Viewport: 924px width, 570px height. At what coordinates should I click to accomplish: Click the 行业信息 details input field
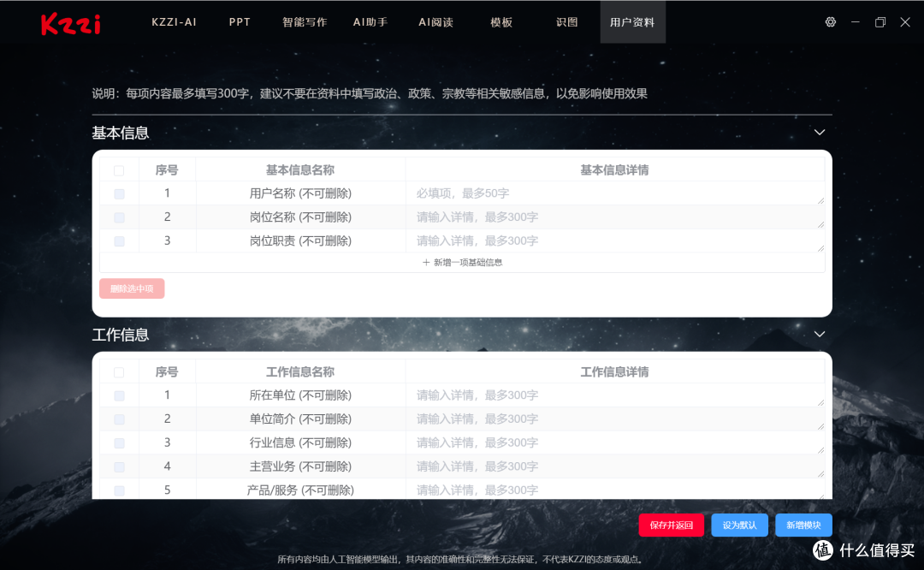tap(614, 442)
